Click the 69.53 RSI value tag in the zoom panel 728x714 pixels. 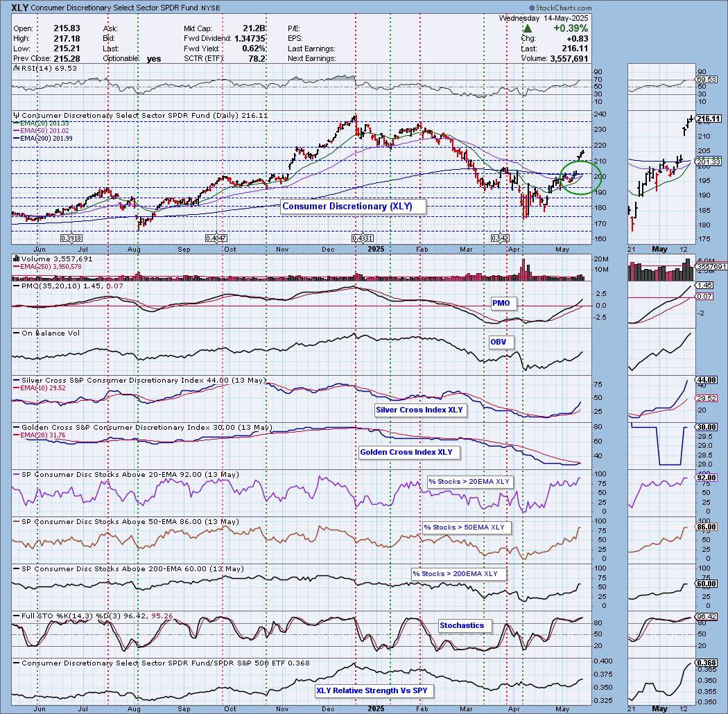(707, 80)
